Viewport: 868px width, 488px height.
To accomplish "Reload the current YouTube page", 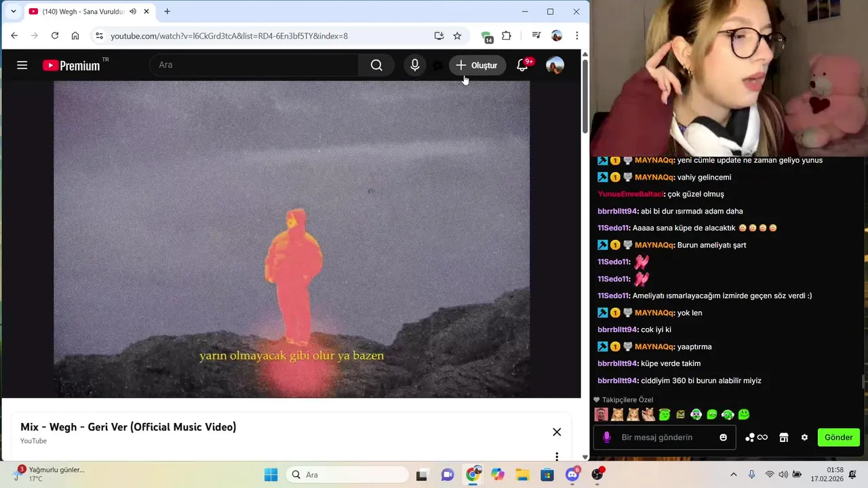I will (x=55, y=36).
